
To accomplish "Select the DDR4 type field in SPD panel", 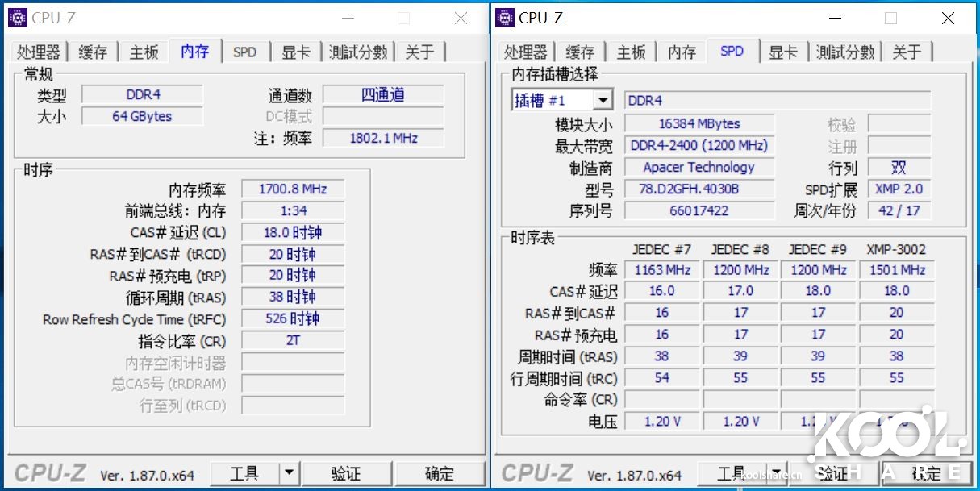I will pos(777,99).
